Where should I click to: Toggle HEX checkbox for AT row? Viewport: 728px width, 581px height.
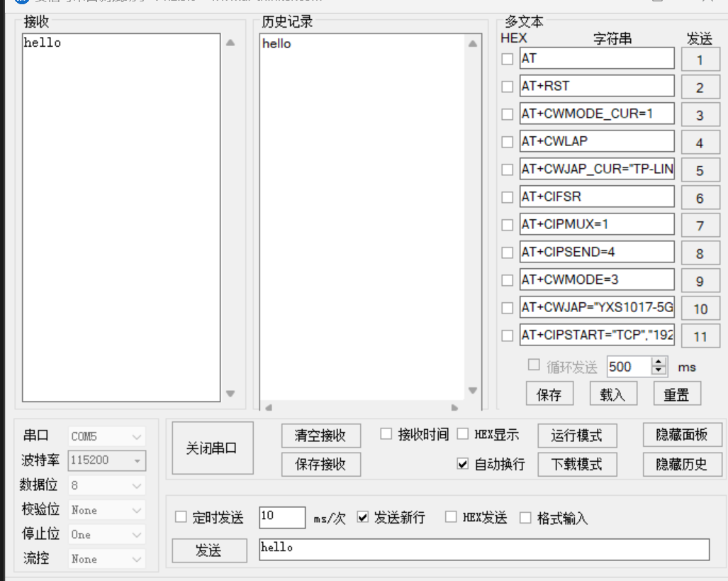[508, 59]
